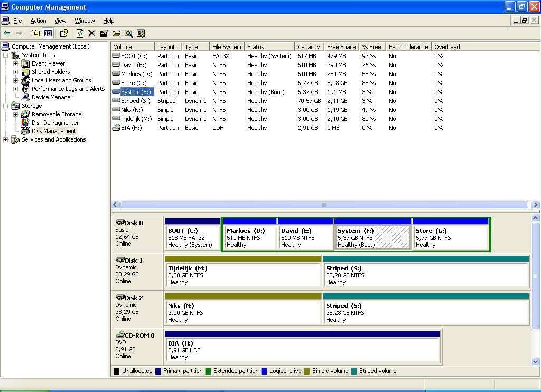Select Device Manager in the tree
Viewport: 541px width, 392px height.
click(52, 97)
